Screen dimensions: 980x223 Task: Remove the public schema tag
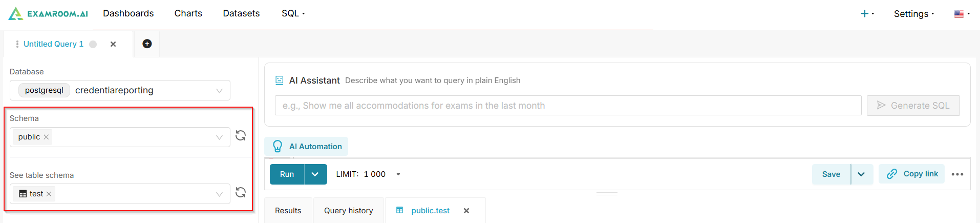46,137
